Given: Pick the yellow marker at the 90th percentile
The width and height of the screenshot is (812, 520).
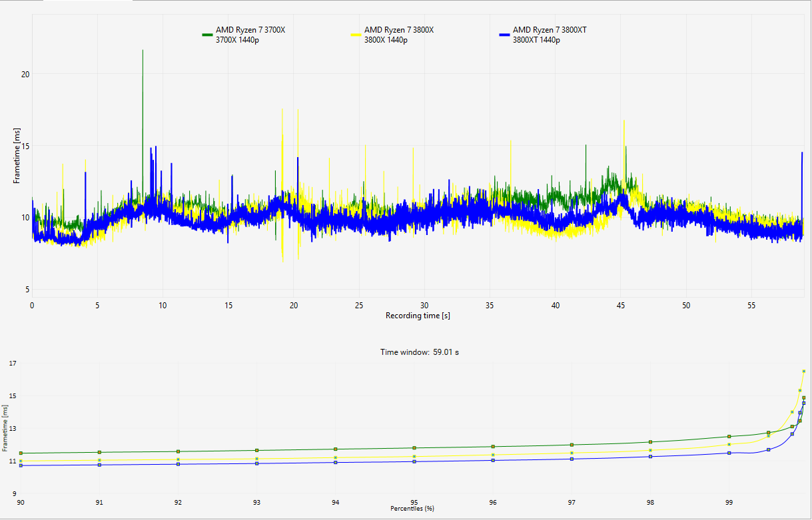Looking at the screenshot, I should (21, 461).
